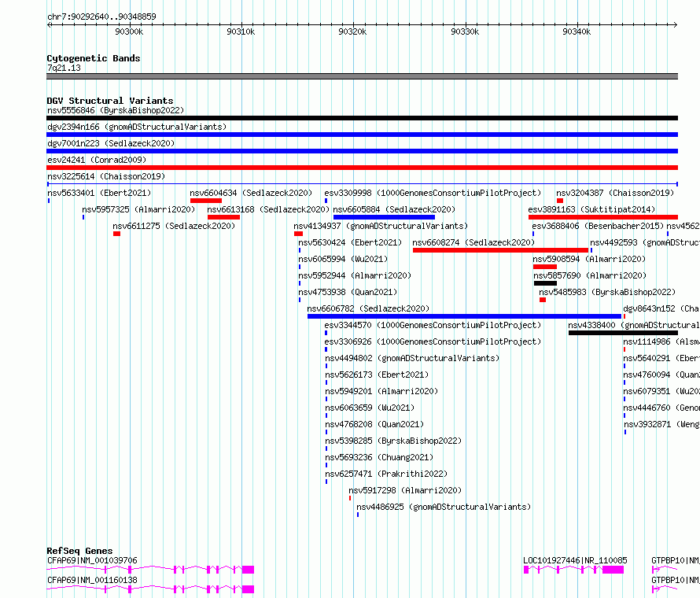Click blue bar of dgv7001n223 Sedlazeck2020
Screen dimensions: 700x598
click(362, 151)
